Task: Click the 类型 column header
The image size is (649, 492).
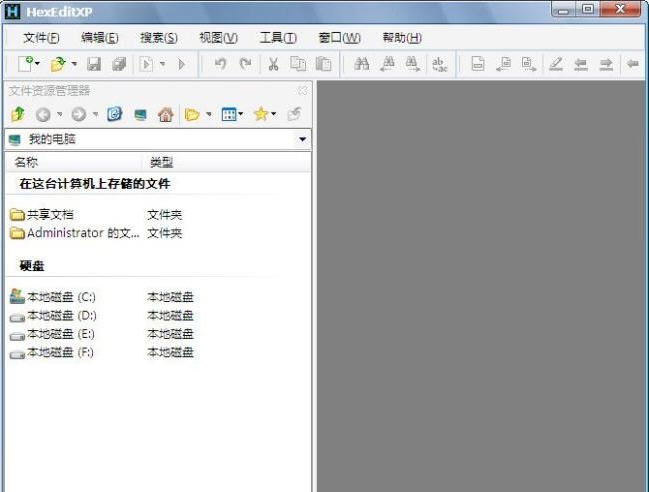Action: [161, 161]
